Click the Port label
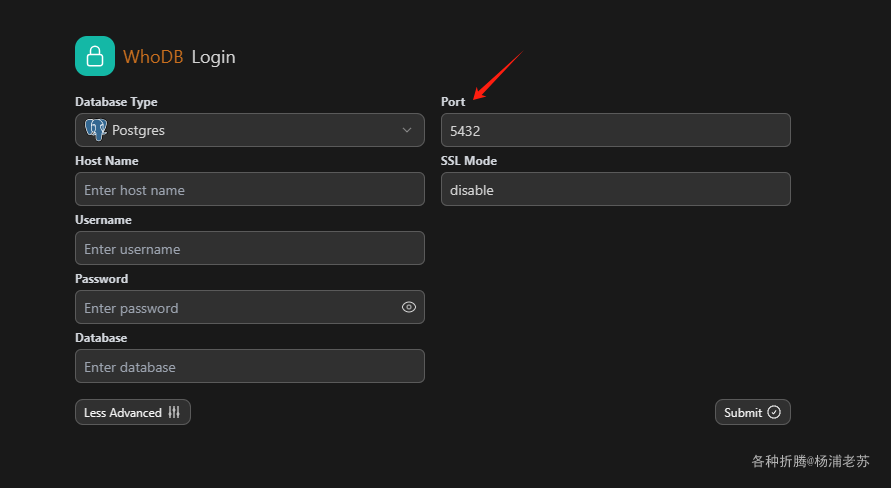 [453, 102]
